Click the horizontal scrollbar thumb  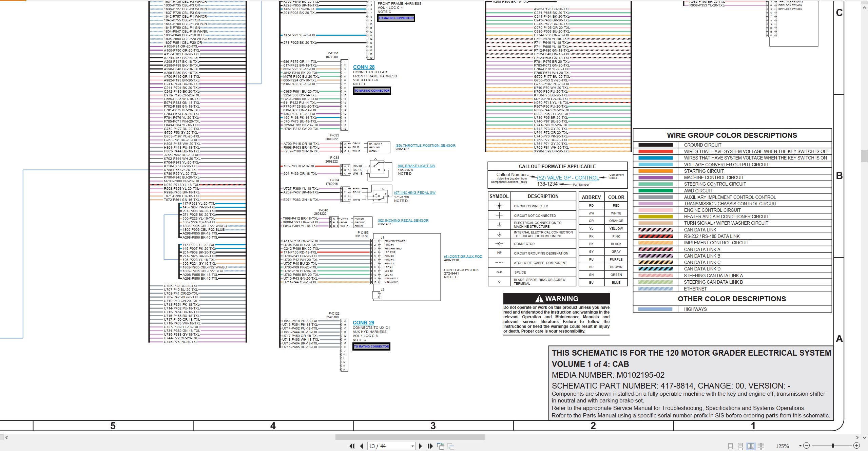[x=410, y=437]
